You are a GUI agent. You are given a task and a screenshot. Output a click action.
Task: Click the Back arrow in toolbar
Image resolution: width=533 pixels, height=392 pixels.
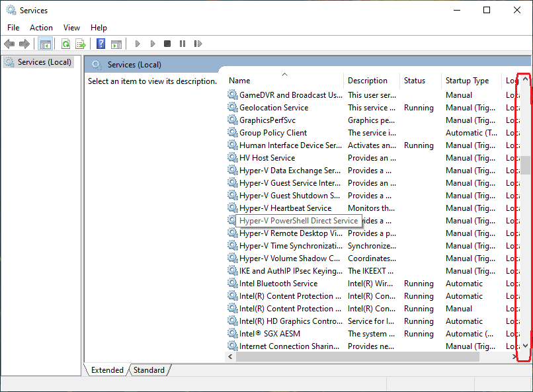[9, 44]
